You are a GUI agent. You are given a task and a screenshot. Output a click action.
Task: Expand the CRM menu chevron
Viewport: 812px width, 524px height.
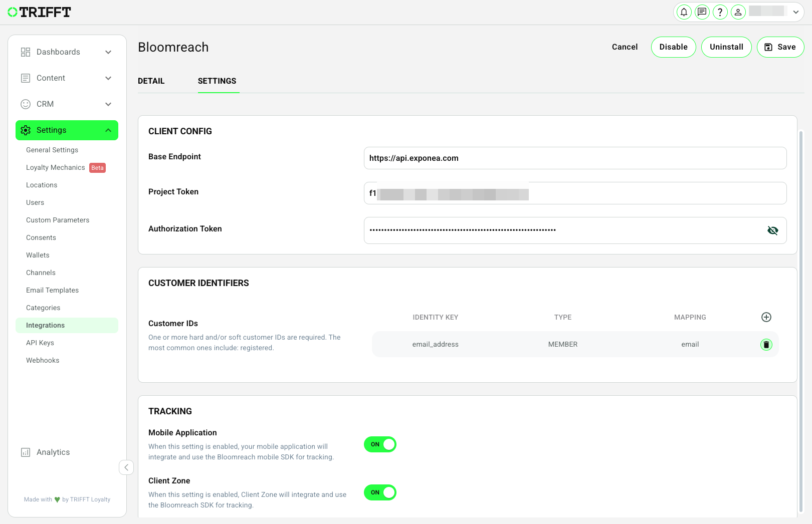coord(108,104)
